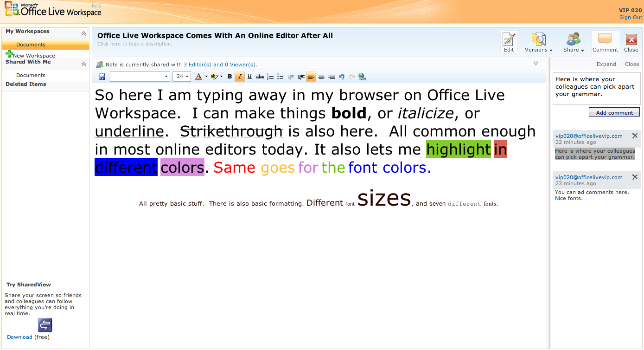Open Deleted Items in the sidebar
644x350 pixels.
coord(26,84)
